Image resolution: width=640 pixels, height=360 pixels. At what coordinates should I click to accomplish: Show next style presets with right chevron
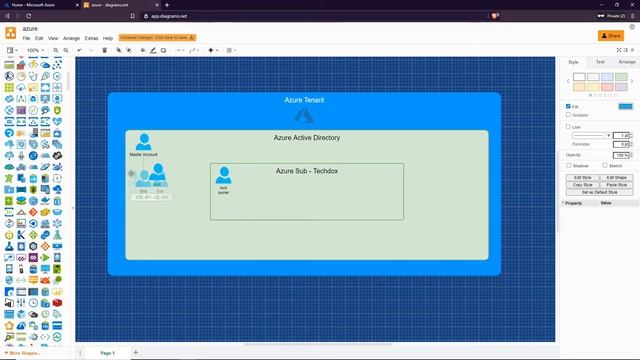click(632, 81)
